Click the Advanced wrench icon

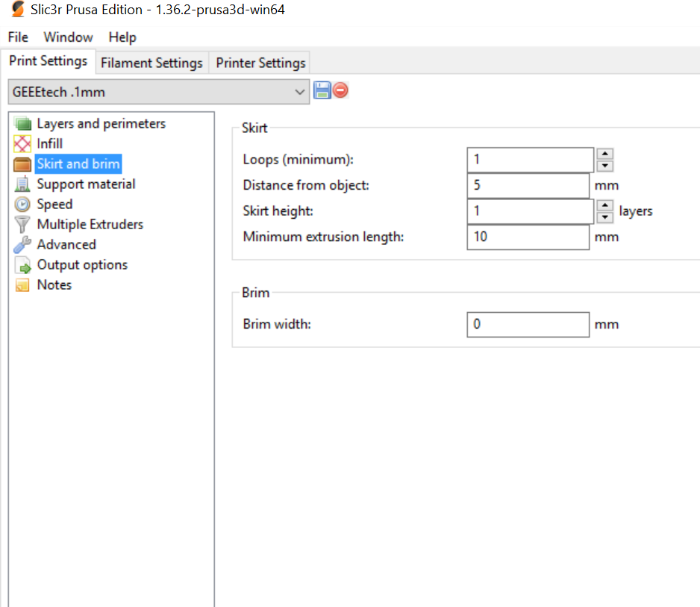point(22,244)
